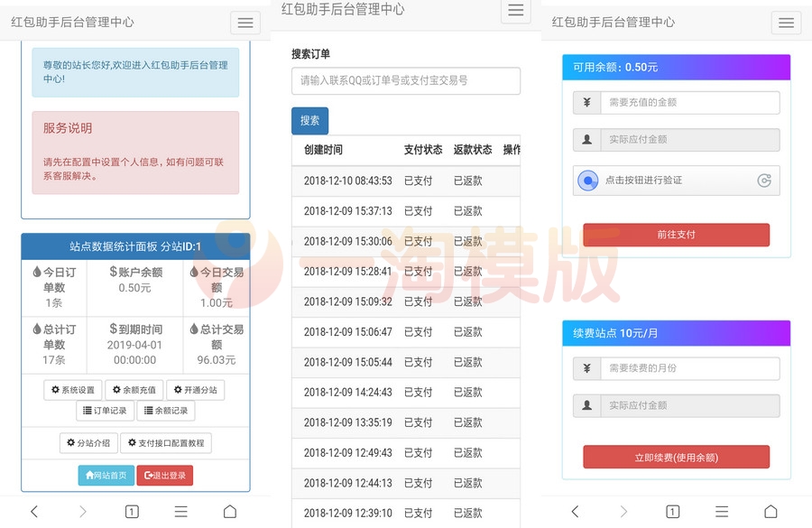Open tabs counter in left phone browser
Image resolution: width=812 pixels, height=528 pixels.
132,512
